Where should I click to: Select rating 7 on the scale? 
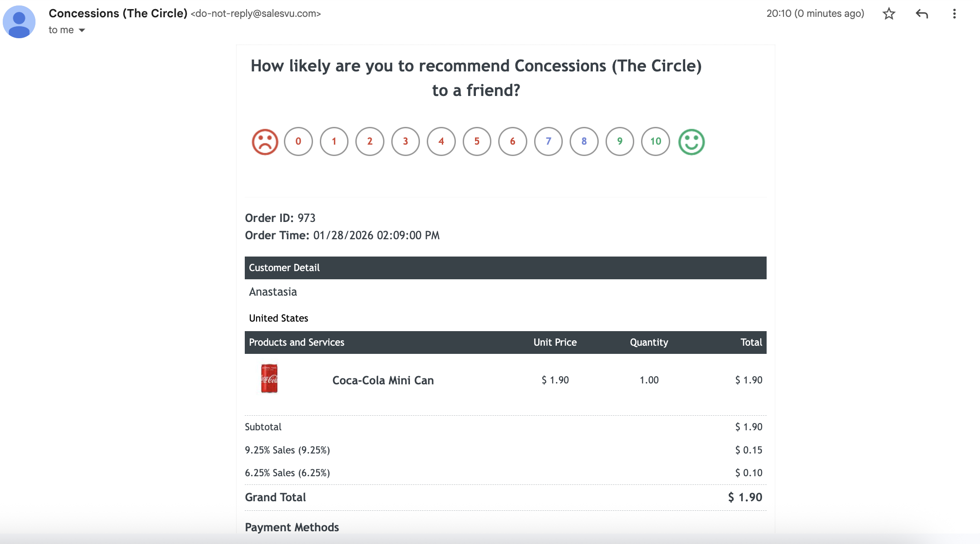tap(548, 141)
